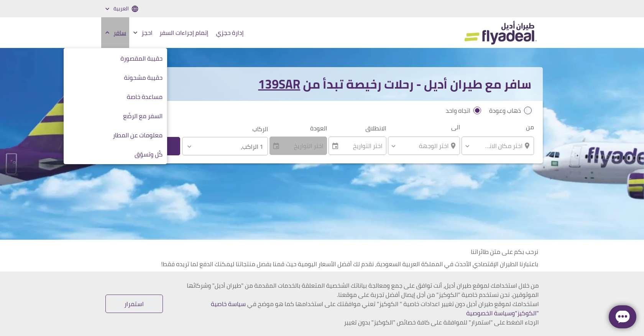The width and height of the screenshot is (644, 336).
Task: Click the departure calendar icon
Action: [335, 146]
